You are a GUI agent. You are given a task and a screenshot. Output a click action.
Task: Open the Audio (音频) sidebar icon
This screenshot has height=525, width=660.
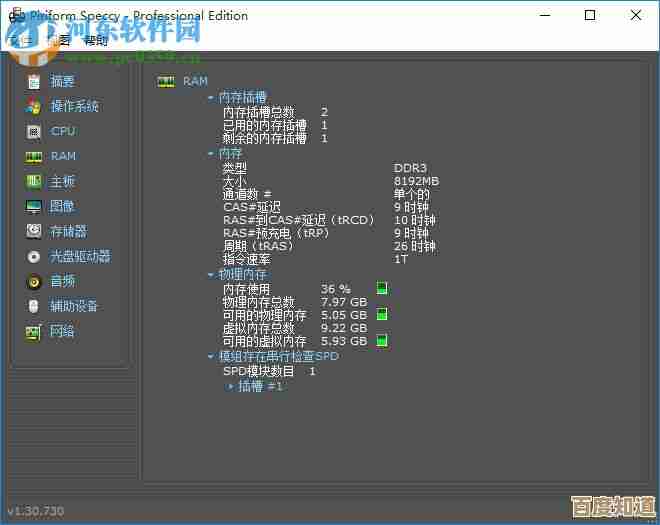34,281
